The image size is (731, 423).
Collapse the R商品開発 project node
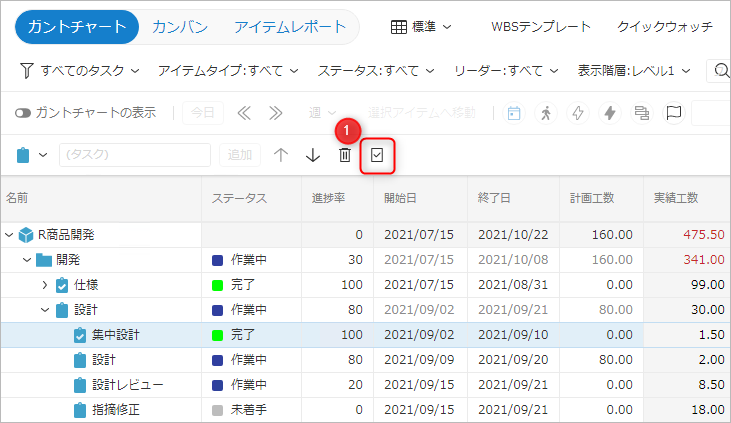10,235
